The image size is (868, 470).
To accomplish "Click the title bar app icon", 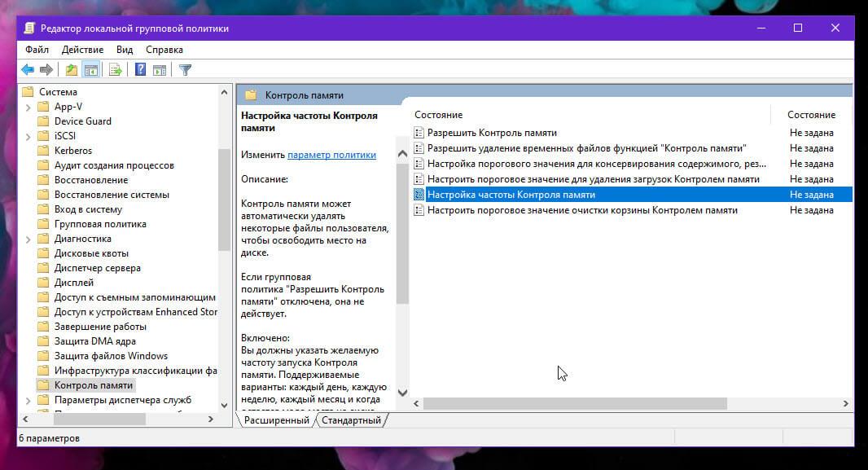I will click(x=29, y=29).
